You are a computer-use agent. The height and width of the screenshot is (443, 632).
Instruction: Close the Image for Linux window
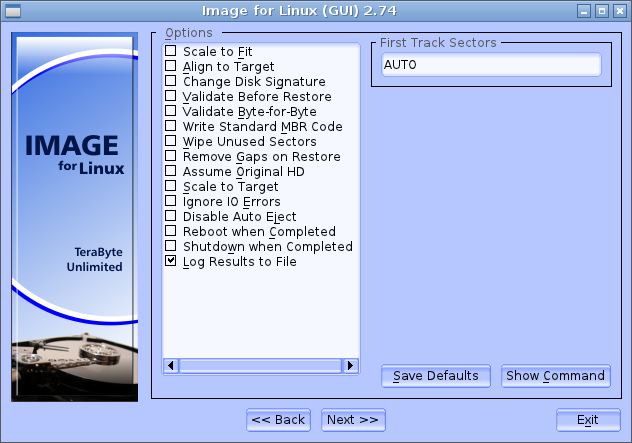[x=620, y=11]
